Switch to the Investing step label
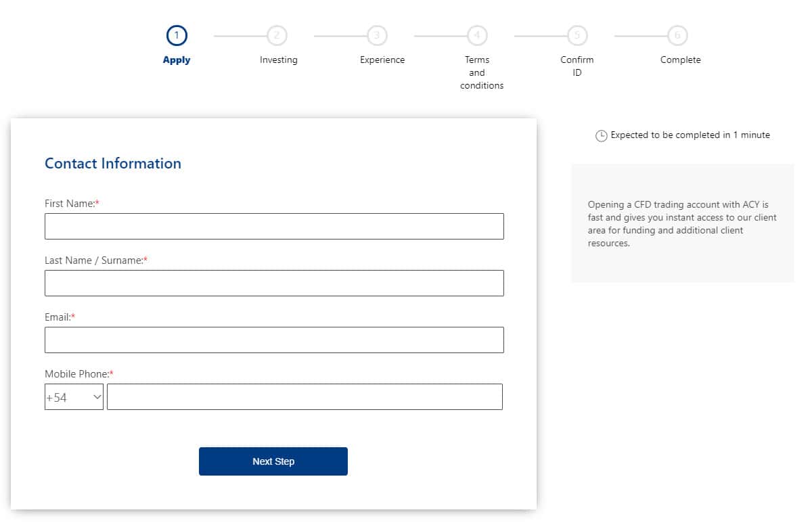The image size is (812, 525). click(x=278, y=60)
